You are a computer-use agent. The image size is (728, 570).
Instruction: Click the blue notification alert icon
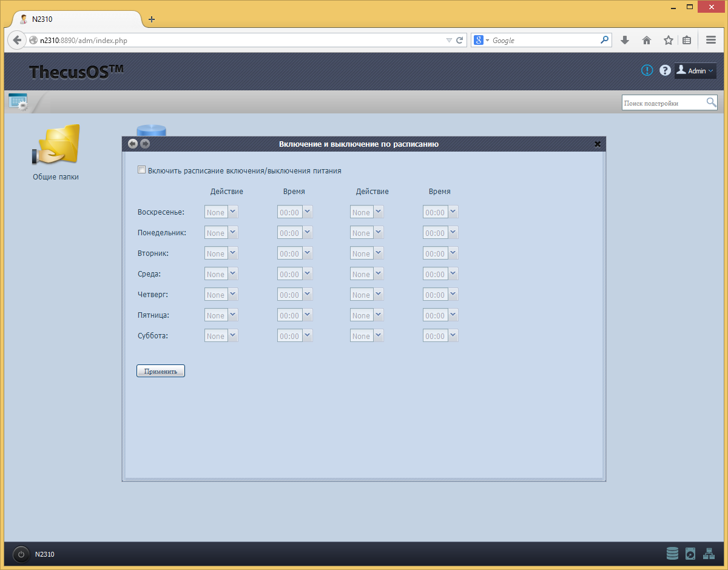(647, 70)
